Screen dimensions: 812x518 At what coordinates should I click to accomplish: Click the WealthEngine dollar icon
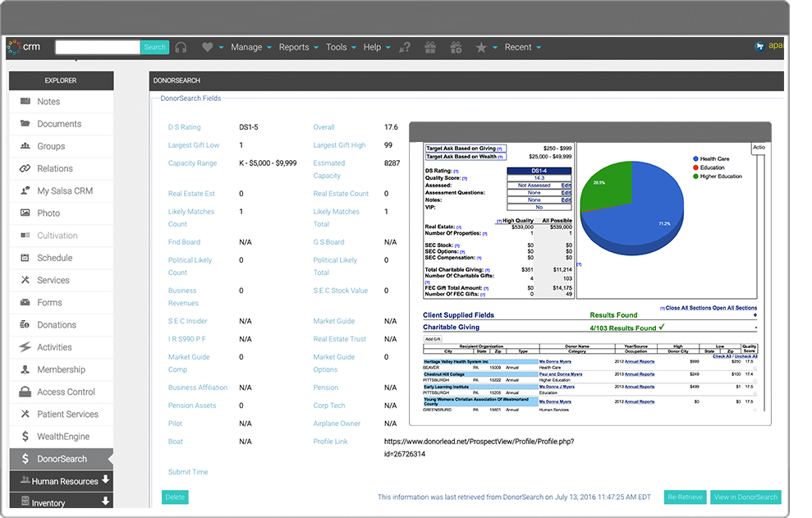[25, 436]
